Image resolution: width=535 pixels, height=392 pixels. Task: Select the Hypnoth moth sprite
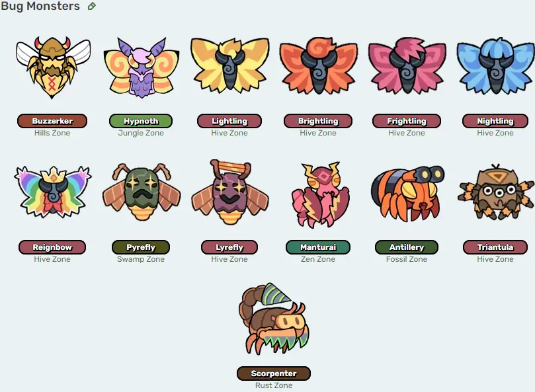141,67
